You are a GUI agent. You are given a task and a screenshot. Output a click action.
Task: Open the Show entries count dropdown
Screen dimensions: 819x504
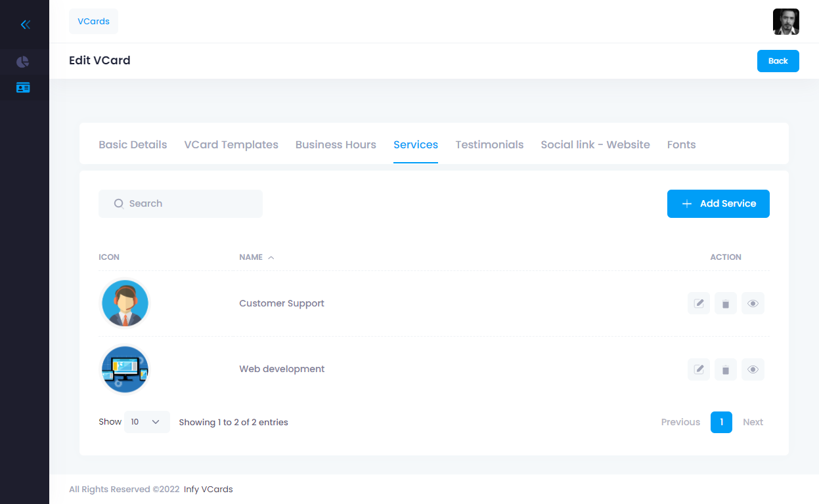[x=146, y=422]
